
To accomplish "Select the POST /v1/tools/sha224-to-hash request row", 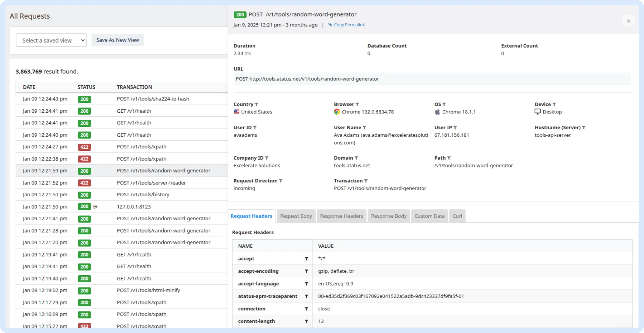I will coord(153,99).
